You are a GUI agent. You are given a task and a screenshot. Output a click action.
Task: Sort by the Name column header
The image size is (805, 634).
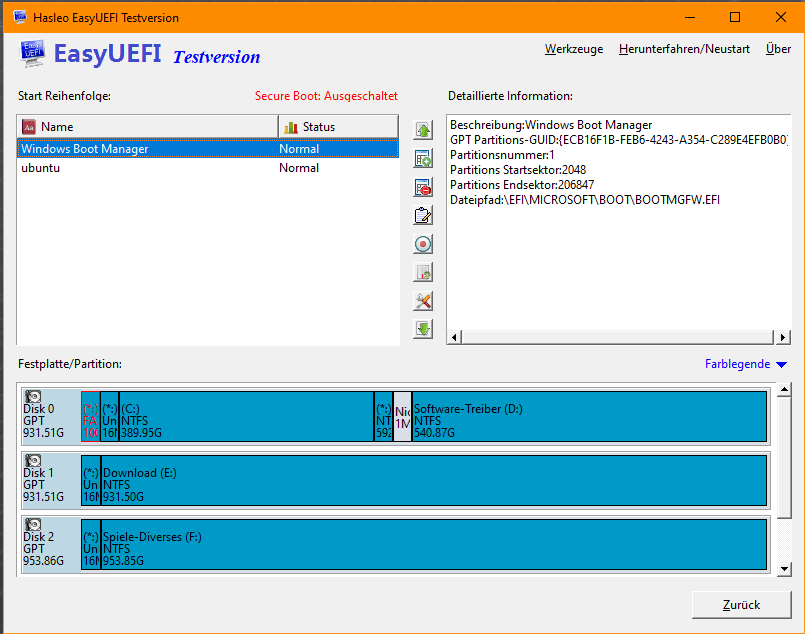(148, 127)
